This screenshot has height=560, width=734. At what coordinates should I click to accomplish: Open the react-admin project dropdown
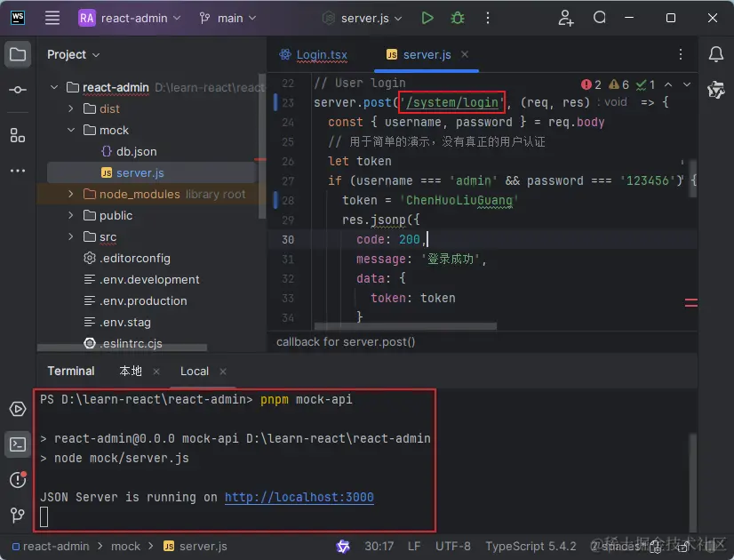[x=129, y=19]
